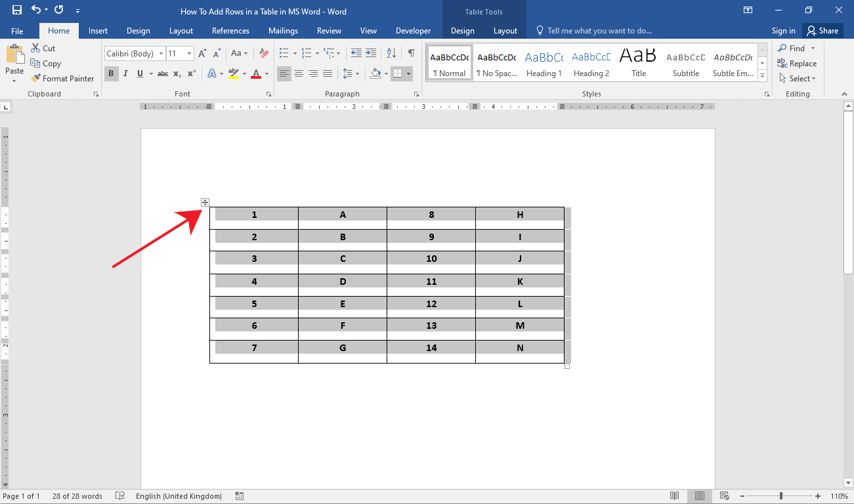Click the Multilevel List icon
This screenshot has height=504, width=854.
pos(329,54)
